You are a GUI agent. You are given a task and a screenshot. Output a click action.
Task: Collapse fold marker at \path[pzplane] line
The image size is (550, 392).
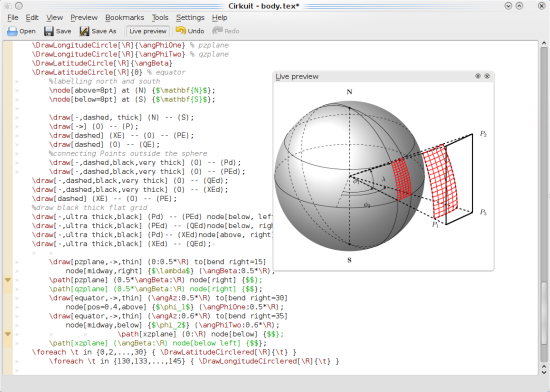(8, 280)
